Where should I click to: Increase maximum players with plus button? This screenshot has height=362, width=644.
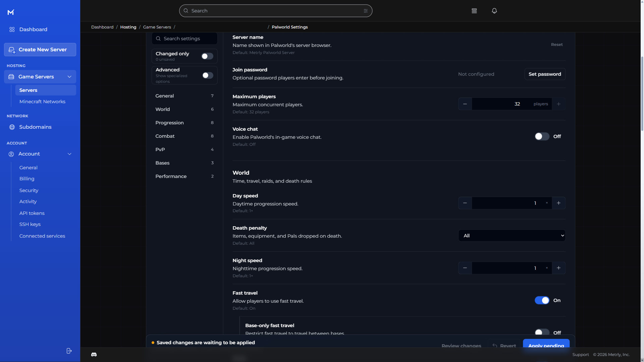[x=558, y=104]
